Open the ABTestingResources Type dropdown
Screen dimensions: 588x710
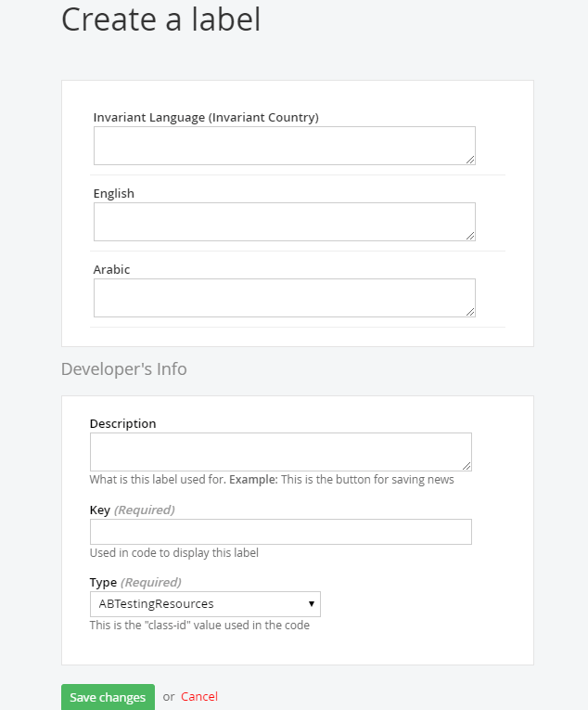click(x=205, y=604)
